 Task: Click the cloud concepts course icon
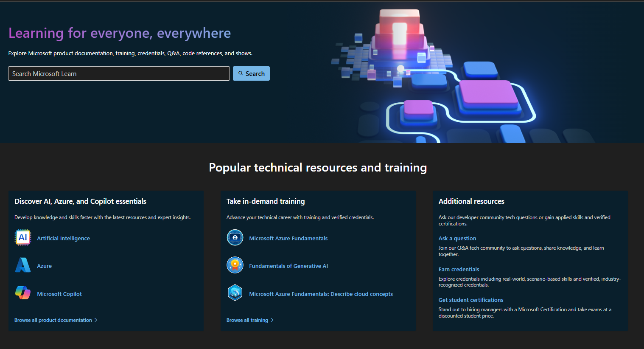click(x=235, y=293)
